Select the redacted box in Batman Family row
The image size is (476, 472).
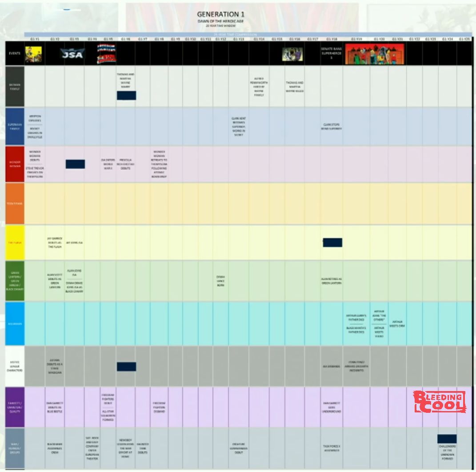point(126,96)
